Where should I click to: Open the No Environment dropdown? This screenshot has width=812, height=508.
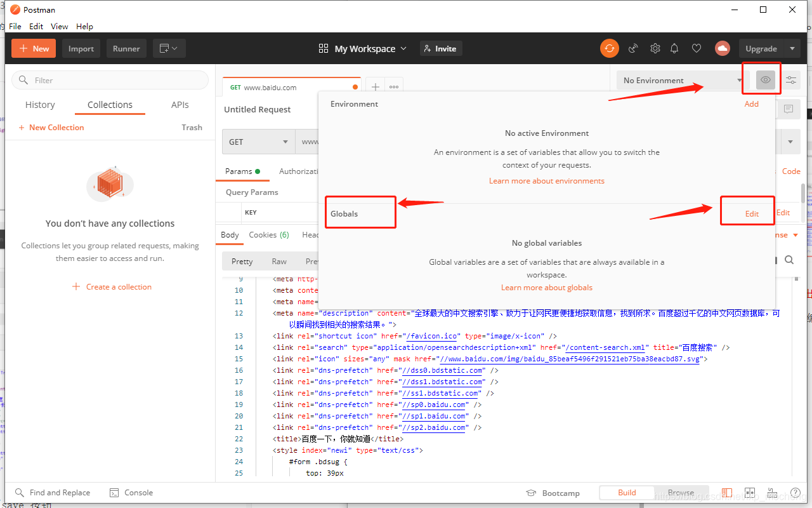tap(683, 80)
